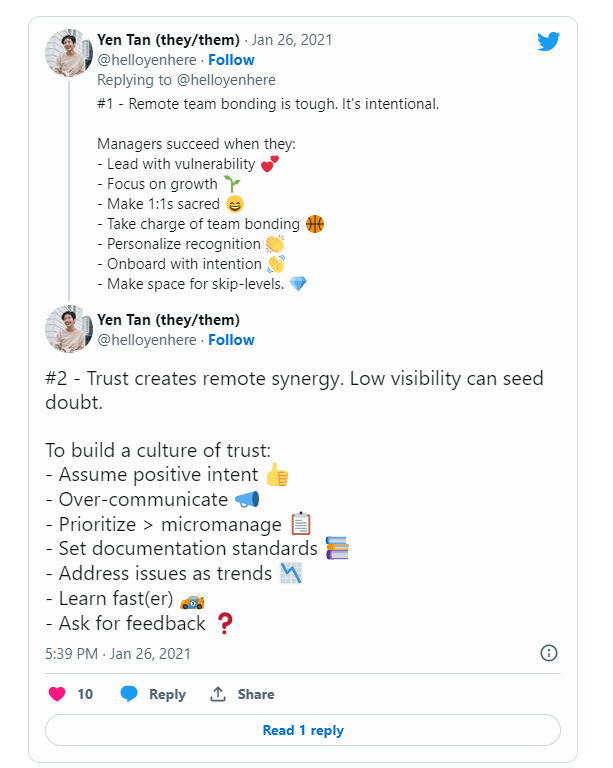Click the Share text label

click(x=256, y=694)
